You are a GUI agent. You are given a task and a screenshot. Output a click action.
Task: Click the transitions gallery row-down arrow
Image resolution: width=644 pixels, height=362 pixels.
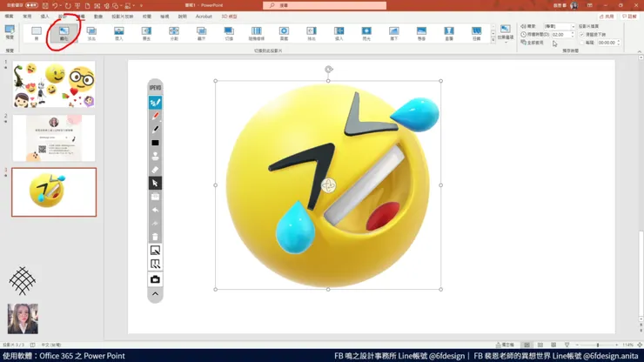click(x=493, y=34)
